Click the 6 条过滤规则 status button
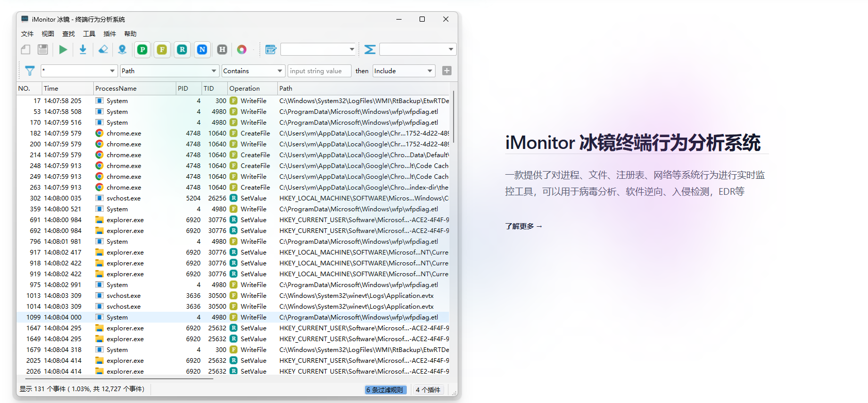This screenshot has width=868, height=403. click(x=386, y=390)
